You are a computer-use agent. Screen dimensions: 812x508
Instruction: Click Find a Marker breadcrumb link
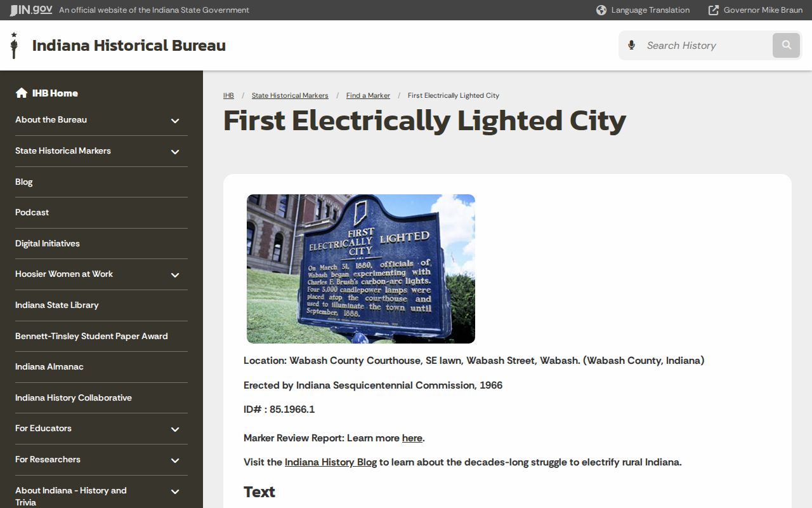tap(368, 95)
